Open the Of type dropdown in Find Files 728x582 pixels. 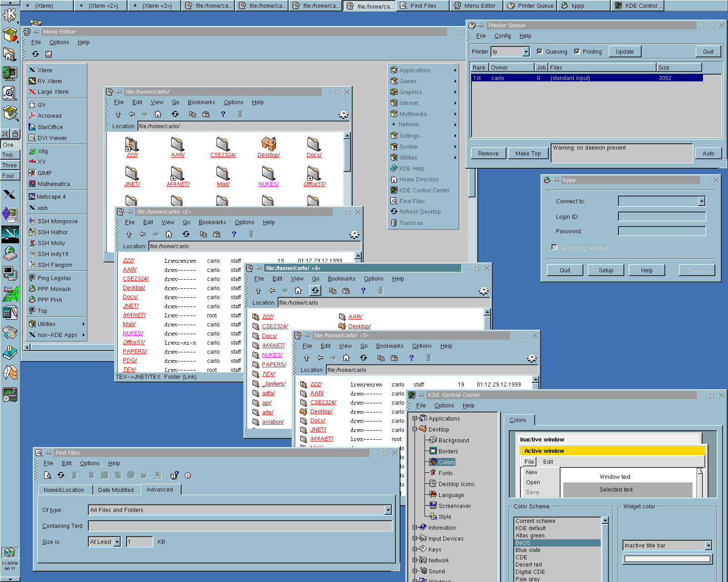388,510
